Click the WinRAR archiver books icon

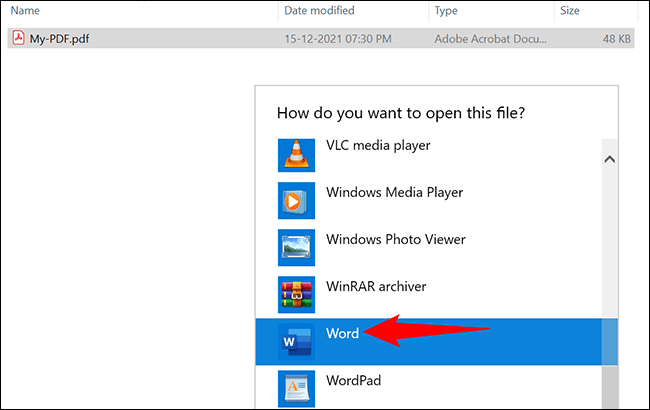point(296,294)
